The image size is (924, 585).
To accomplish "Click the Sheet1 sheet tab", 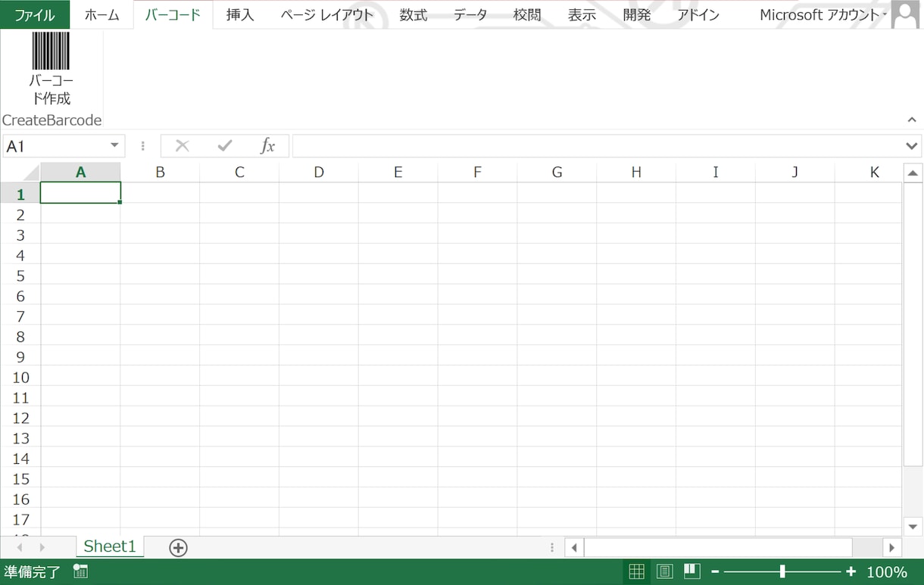I will pyautogui.click(x=110, y=546).
